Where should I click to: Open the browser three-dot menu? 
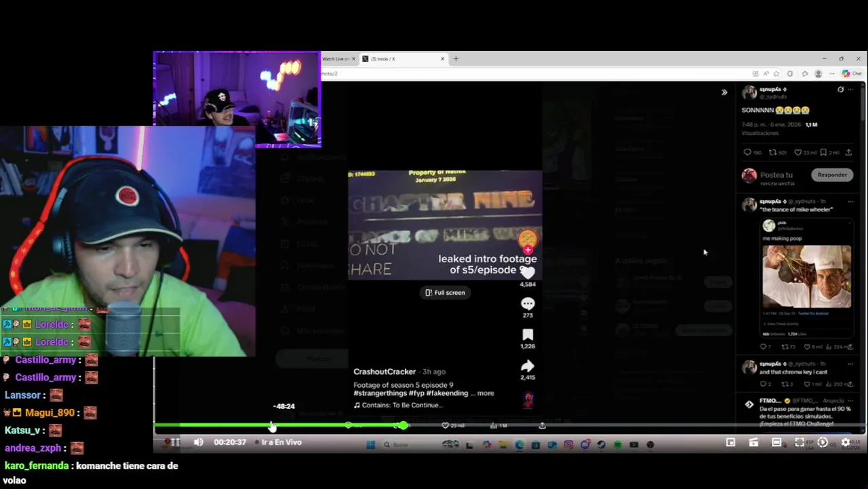tap(831, 73)
